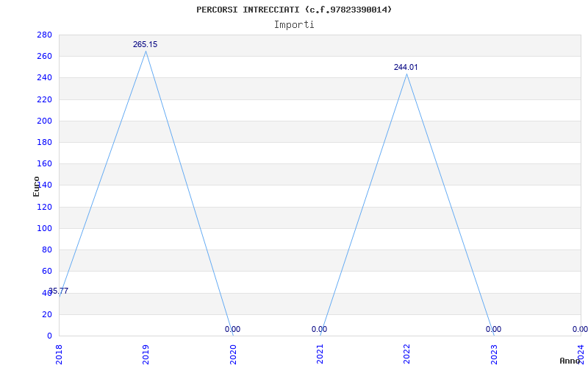Click the 260 y-axis tick label
The height and width of the screenshot is (368, 588).
click(44, 57)
